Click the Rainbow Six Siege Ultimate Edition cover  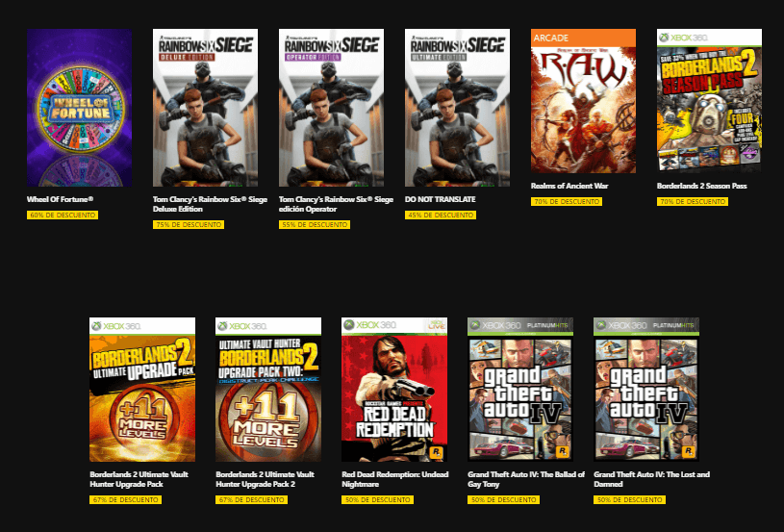[x=458, y=108]
